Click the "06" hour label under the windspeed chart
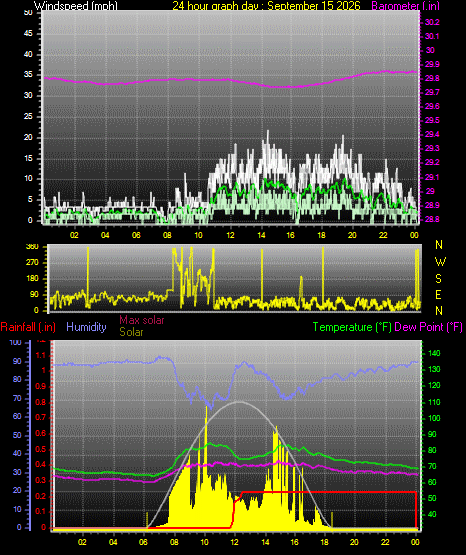Screen dimensions: 466x555 tap(136, 235)
